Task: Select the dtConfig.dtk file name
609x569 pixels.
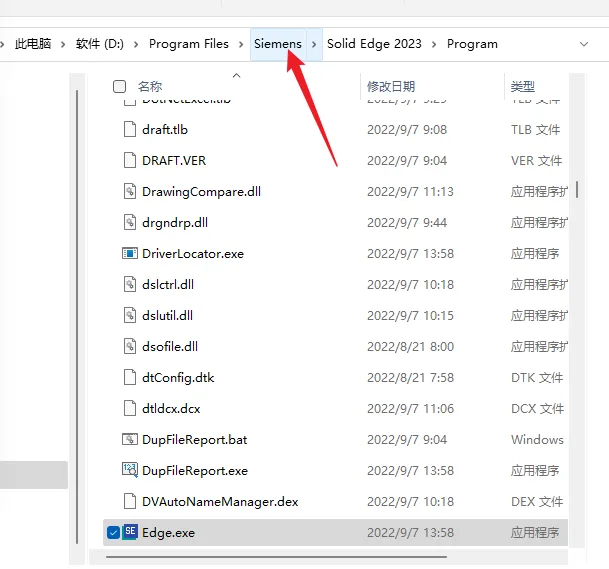Action: click(178, 378)
